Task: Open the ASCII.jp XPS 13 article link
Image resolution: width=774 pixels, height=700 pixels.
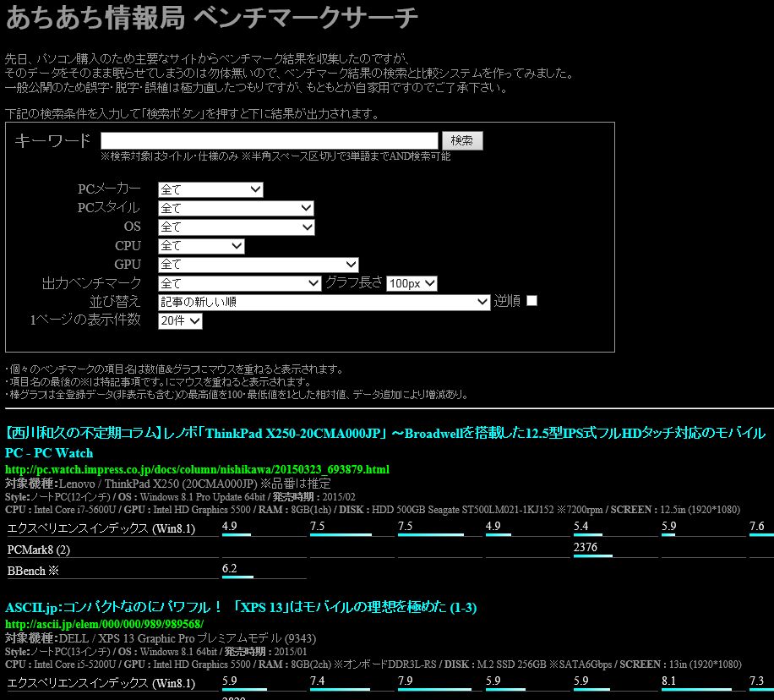Action: coord(228,608)
